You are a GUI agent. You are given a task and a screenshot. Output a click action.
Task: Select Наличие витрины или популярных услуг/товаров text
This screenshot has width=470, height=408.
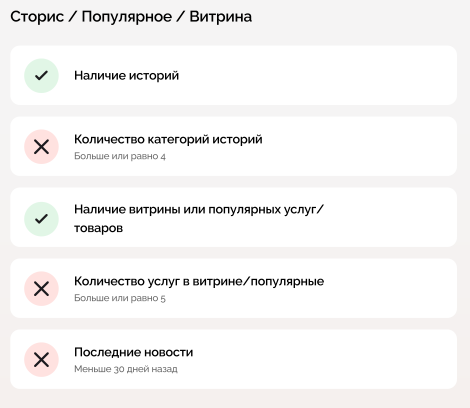199,219
